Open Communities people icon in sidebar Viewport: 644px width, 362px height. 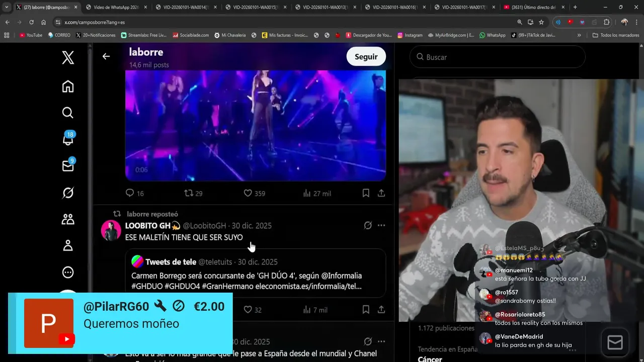(x=68, y=219)
